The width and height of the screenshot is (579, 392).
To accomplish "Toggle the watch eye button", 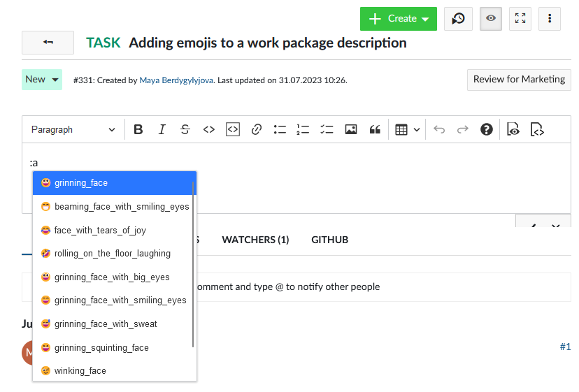I will coord(491,19).
